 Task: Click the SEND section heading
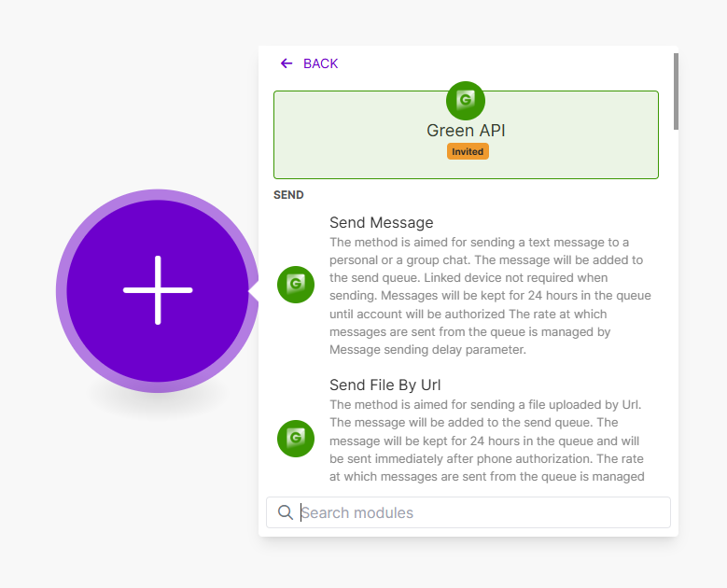288,195
